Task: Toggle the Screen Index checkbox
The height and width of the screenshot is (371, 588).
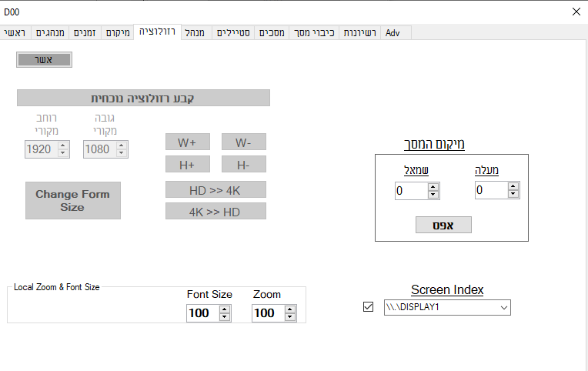Action: (368, 308)
